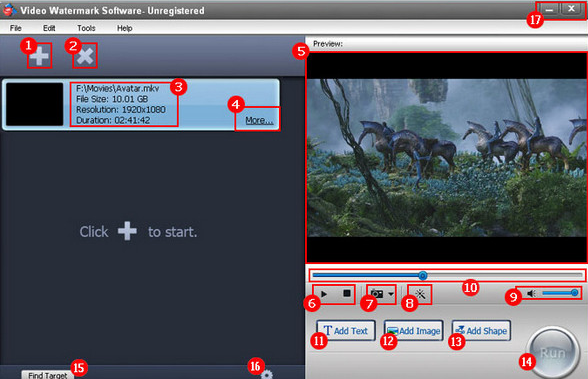This screenshot has width=588, height=379.
Task: Click the Find Target button
Action: click(x=48, y=375)
